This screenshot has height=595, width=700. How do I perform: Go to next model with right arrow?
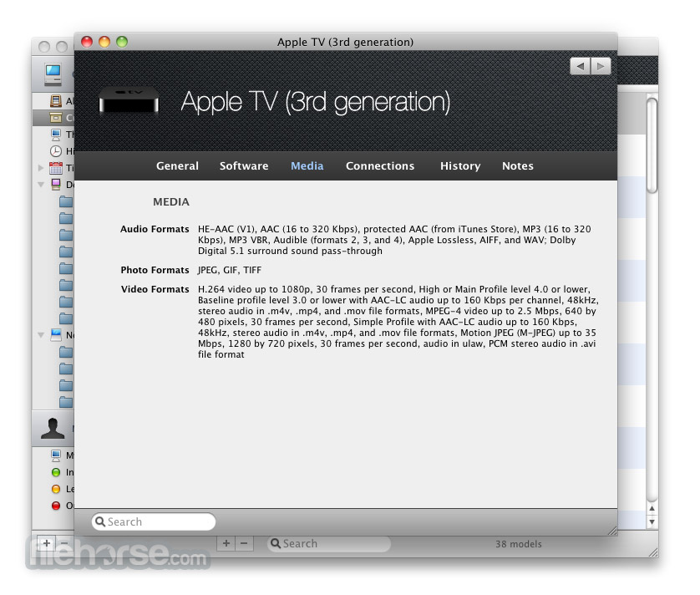tap(601, 66)
